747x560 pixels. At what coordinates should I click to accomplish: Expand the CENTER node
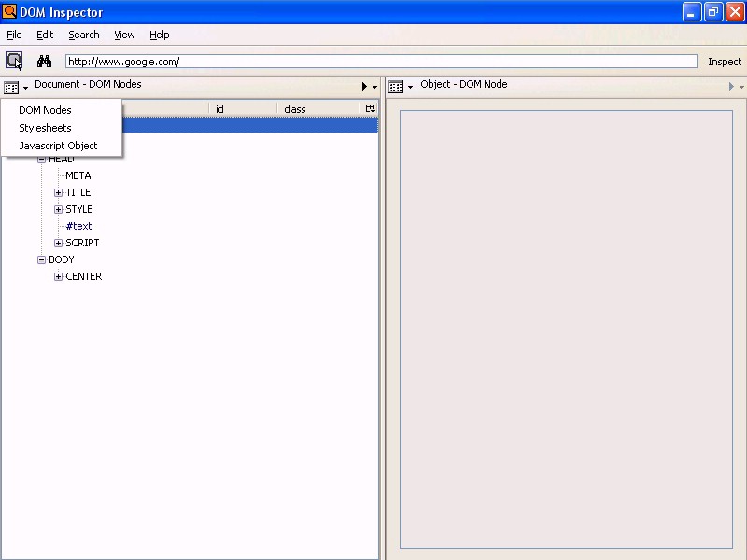click(x=59, y=277)
